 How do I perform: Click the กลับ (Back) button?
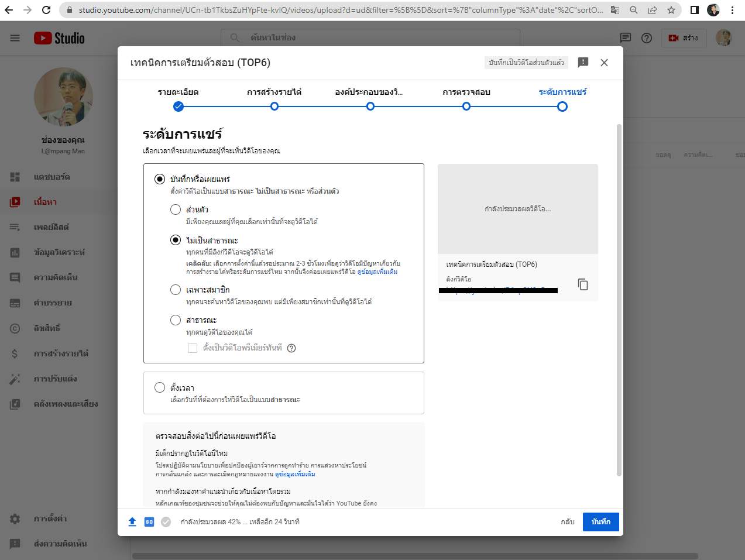(x=567, y=522)
